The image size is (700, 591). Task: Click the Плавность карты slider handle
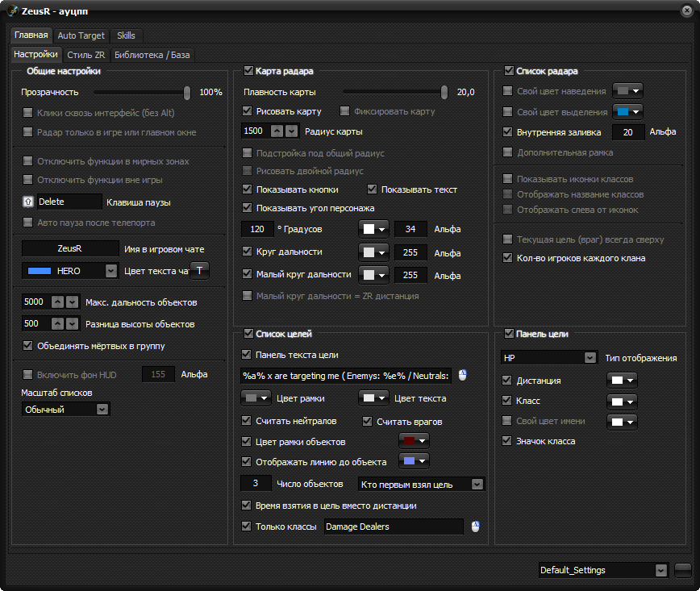click(444, 93)
